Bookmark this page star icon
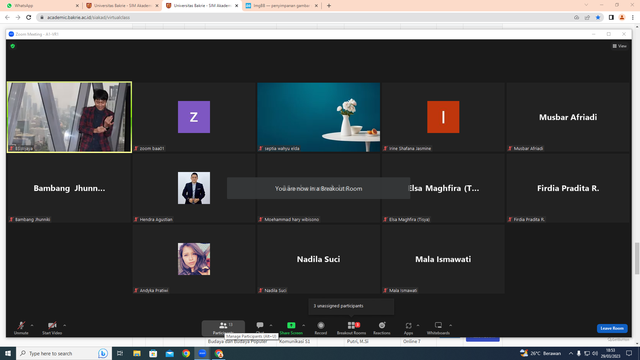This screenshot has width=640, height=360. point(598,18)
